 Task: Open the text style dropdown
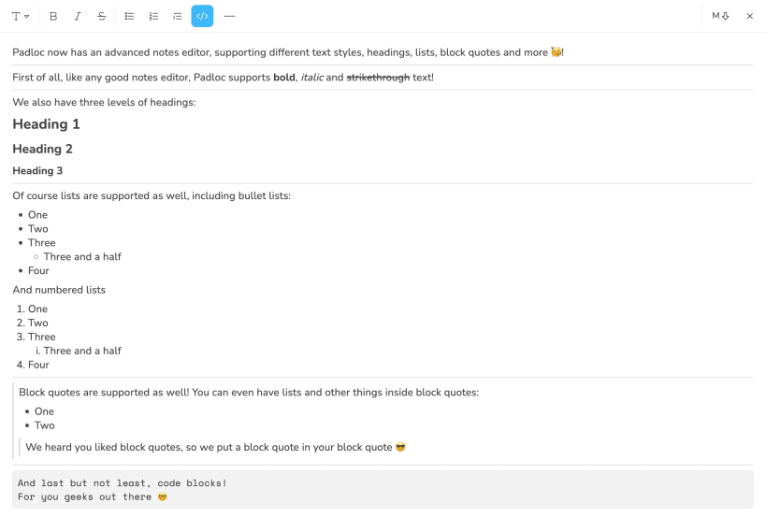(20, 16)
